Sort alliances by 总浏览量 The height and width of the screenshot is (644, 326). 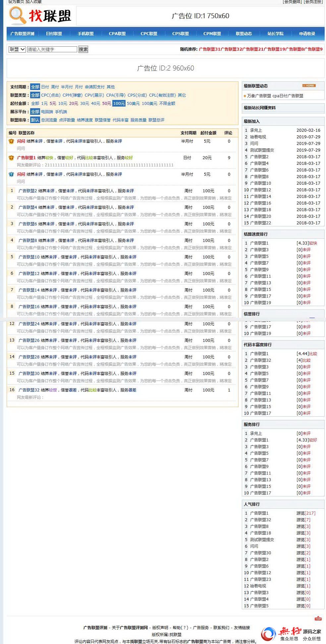[49, 120]
